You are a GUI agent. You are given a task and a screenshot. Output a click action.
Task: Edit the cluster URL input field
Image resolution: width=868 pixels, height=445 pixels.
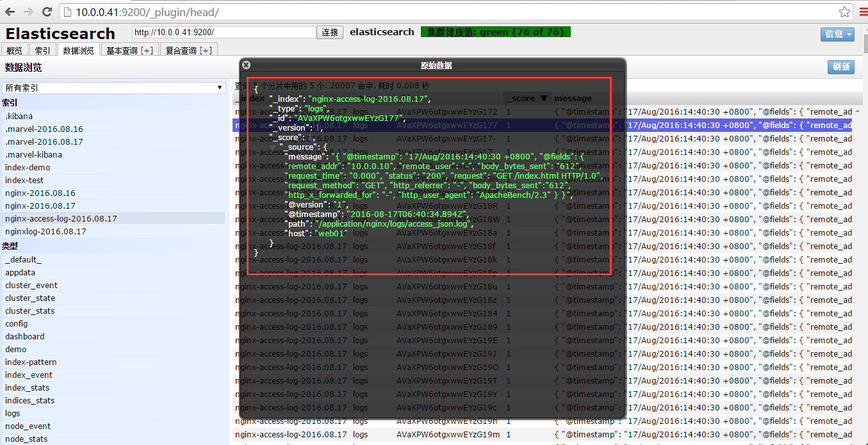(x=224, y=32)
